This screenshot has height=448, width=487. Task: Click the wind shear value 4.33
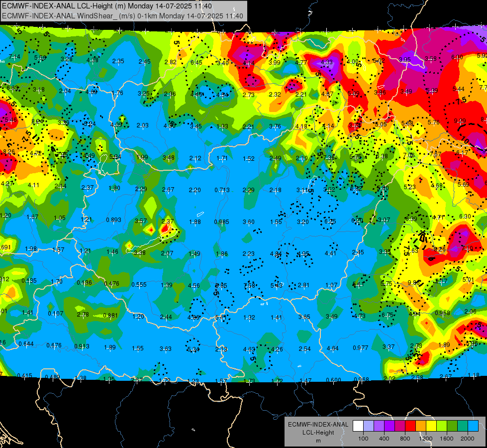point(327,62)
